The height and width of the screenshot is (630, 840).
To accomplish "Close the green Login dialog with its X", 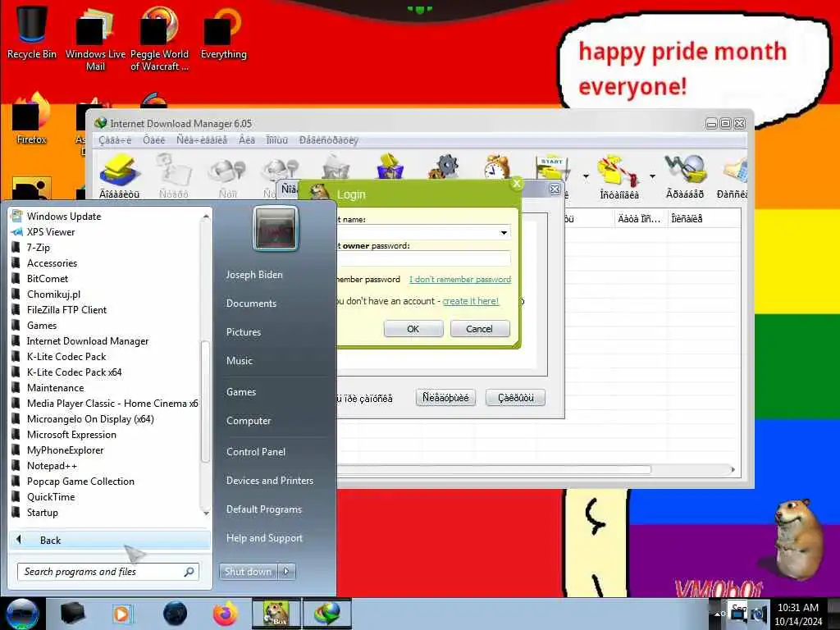I will [517, 184].
